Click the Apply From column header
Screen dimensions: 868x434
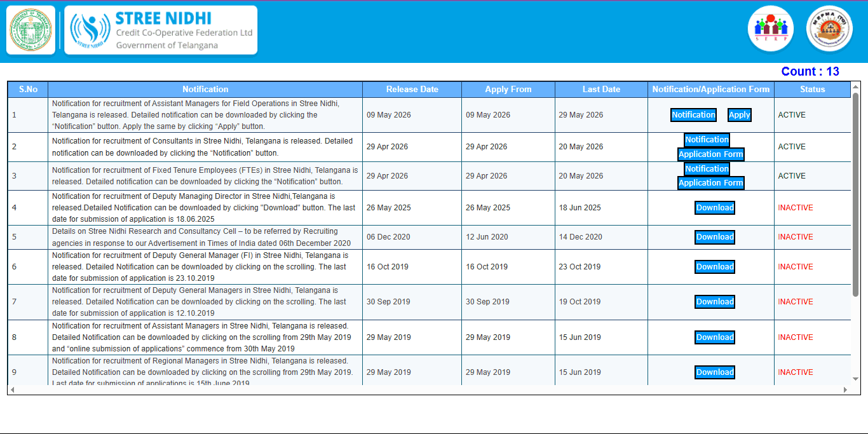[508, 90]
